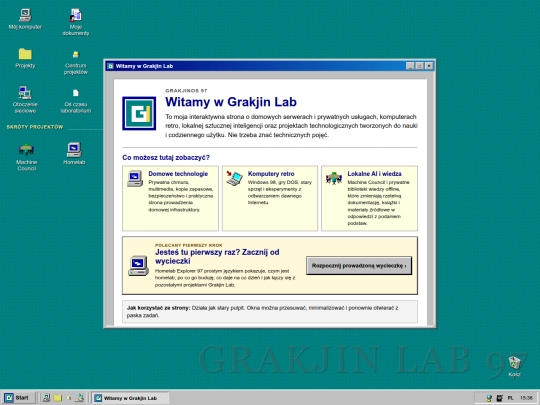Viewport: 540px width, 405px height.
Task: Open the Start menu
Action: click(18, 398)
